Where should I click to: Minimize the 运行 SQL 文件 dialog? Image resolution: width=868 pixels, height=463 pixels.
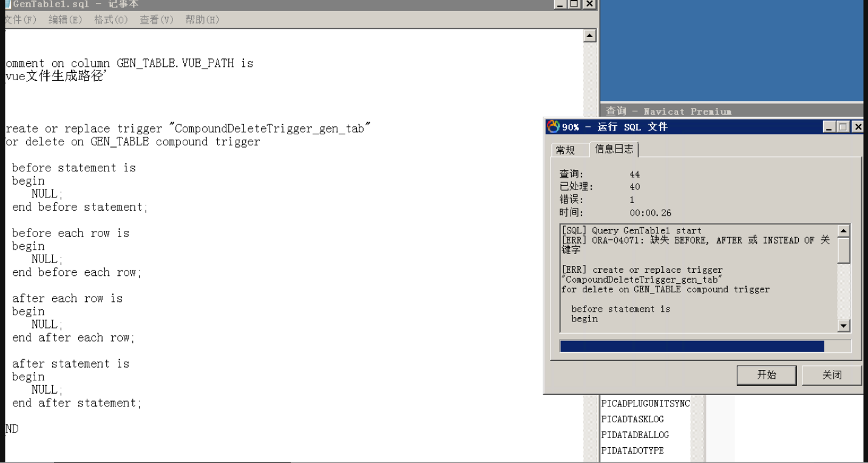(x=830, y=127)
